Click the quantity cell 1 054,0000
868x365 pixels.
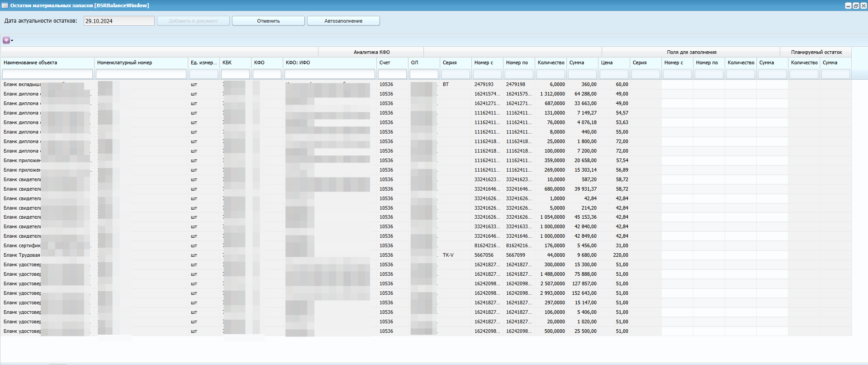click(552, 217)
